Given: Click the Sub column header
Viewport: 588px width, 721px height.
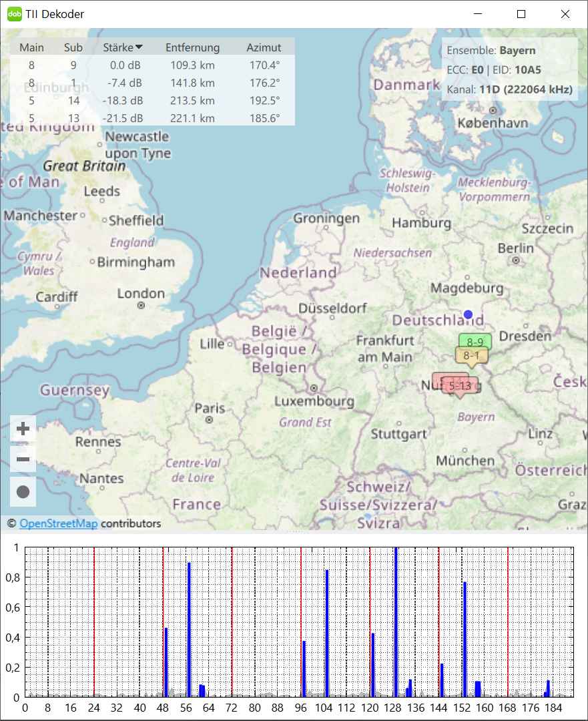Looking at the screenshot, I should pyautogui.click(x=73, y=47).
